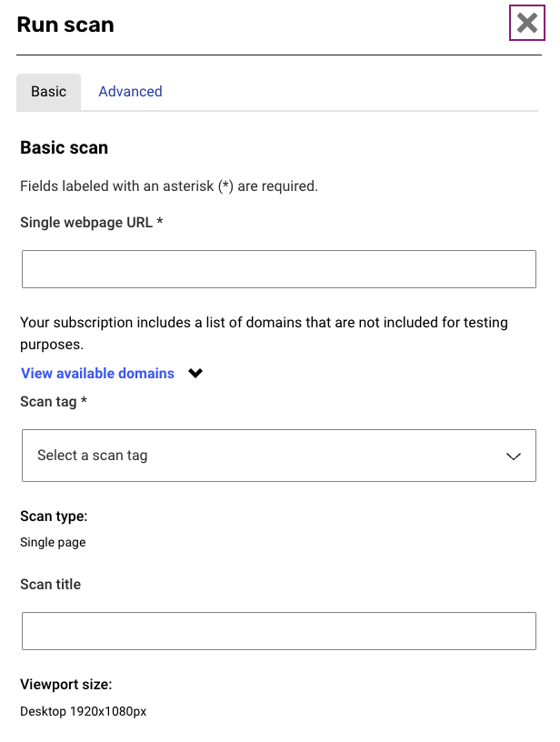Click the Single page scan type value
Viewport: 560px width, 742px height.
[x=53, y=542]
